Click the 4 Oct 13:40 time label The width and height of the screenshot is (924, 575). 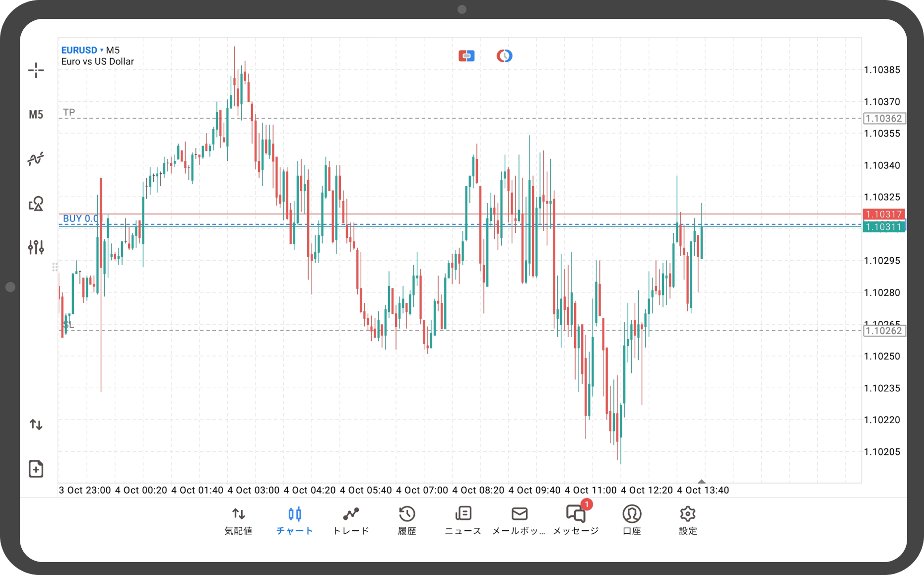coord(703,490)
